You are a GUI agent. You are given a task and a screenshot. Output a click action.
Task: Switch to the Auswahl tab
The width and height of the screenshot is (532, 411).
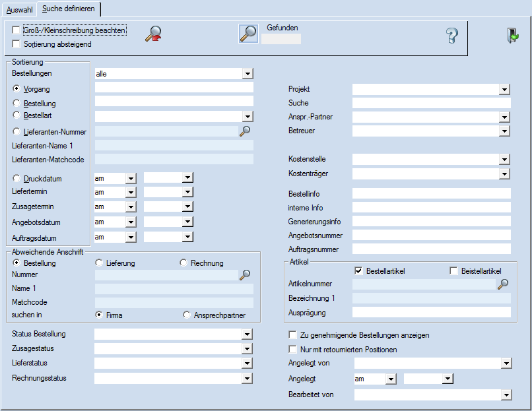point(19,9)
